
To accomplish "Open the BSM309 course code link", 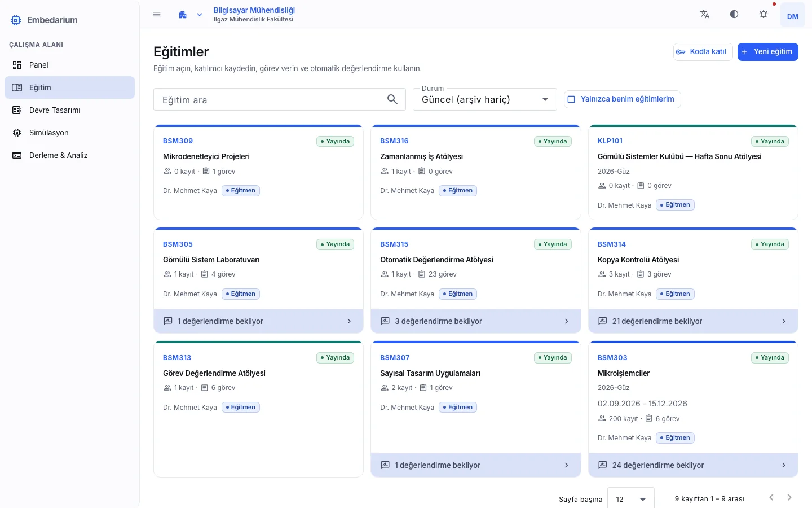I will pos(178,141).
